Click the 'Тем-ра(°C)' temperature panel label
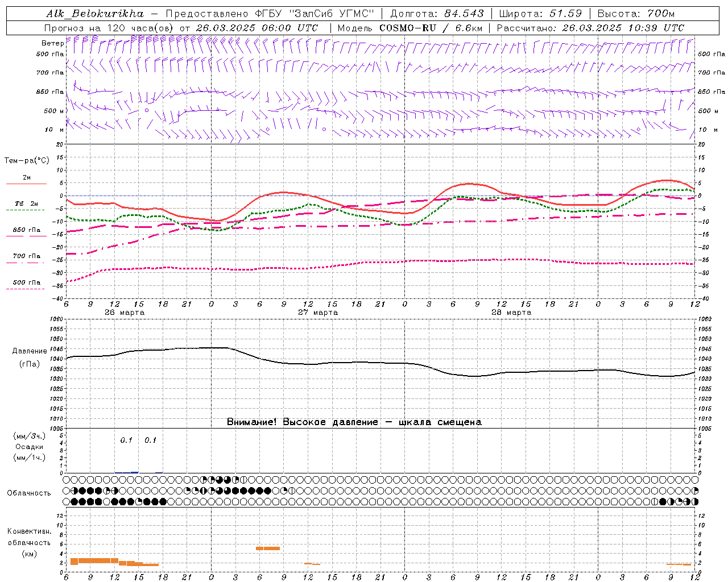This screenshot has height=582, width=728. point(27,160)
